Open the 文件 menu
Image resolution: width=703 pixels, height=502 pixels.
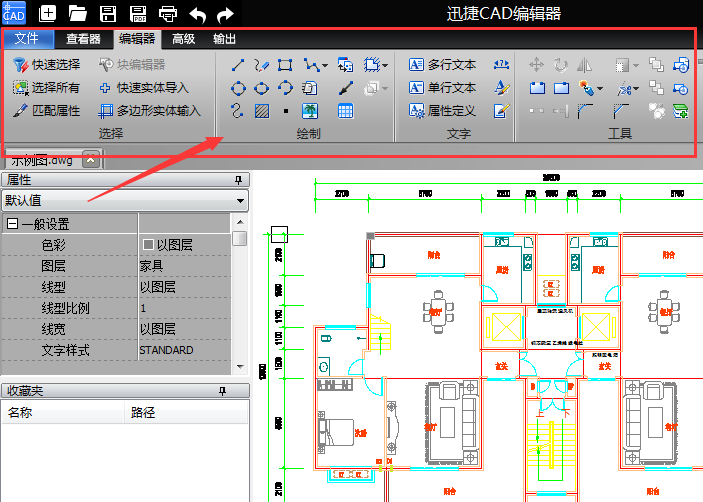(x=27, y=39)
